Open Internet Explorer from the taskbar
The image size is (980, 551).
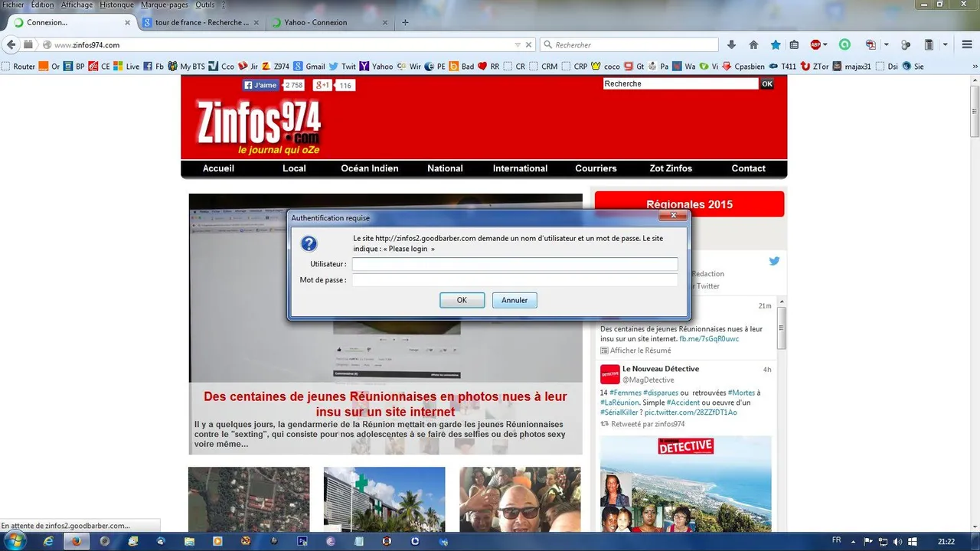(x=50, y=541)
